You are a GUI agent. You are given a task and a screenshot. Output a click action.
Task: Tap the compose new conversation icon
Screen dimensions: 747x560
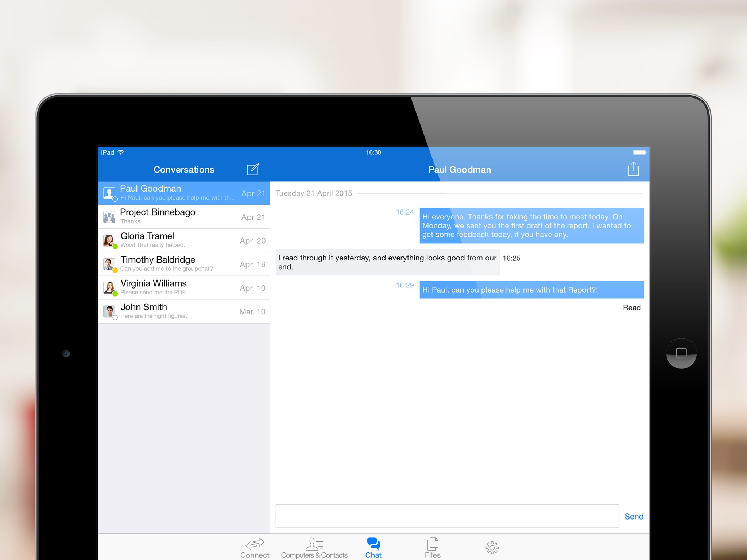[253, 169]
